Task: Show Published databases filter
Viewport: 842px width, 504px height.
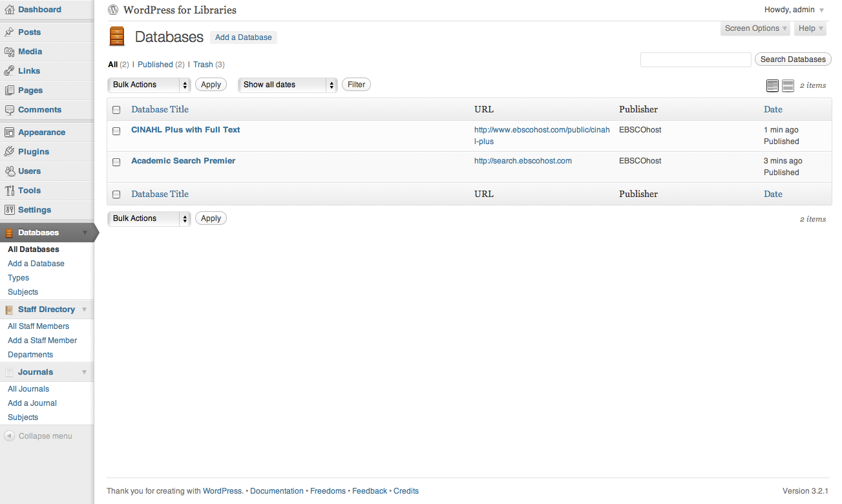Action: pos(155,65)
